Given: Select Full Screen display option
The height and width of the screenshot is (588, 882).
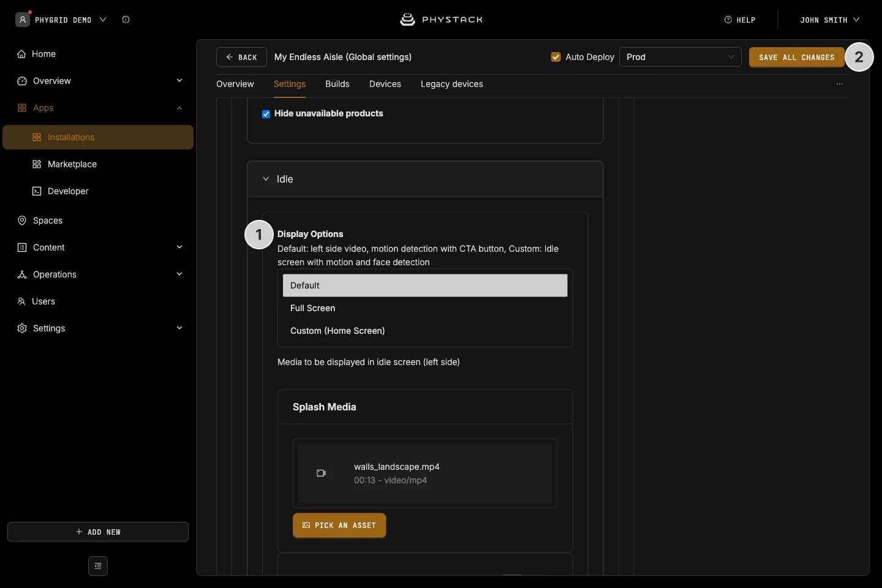Looking at the screenshot, I should (425, 308).
